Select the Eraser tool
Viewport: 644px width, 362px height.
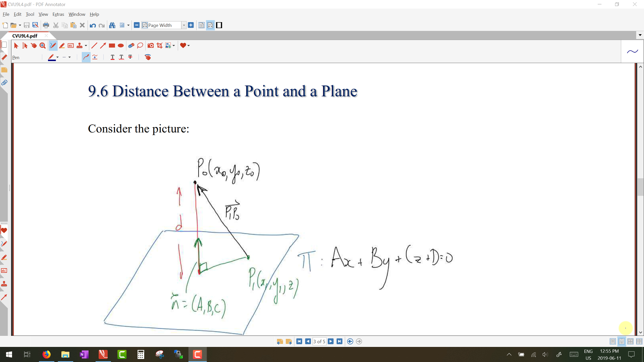coord(131,46)
